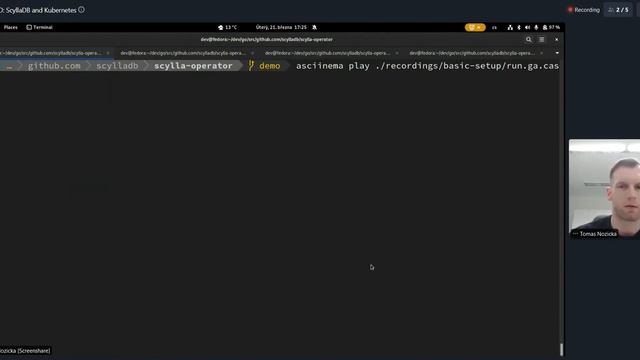Open the terminal hamburger menu

pos(542,40)
